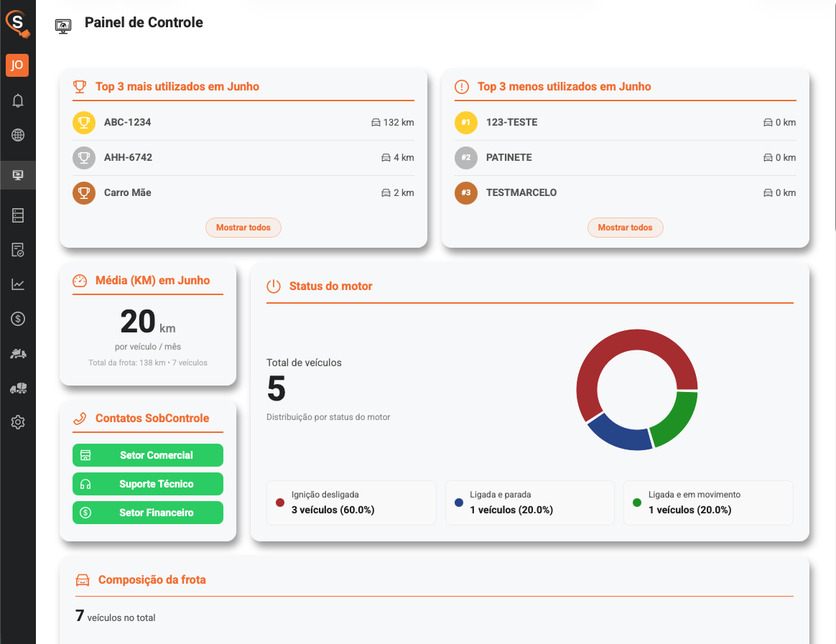Image resolution: width=836 pixels, height=644 pixels.
Task: Select the Carro Mãe vehicle row
Action: 243,193
